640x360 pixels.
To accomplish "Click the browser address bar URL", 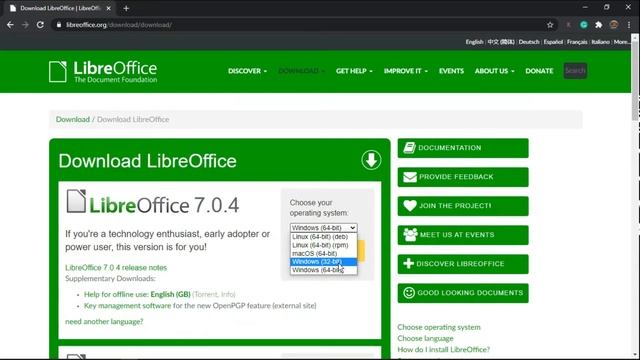I will (x=119, y=25).
